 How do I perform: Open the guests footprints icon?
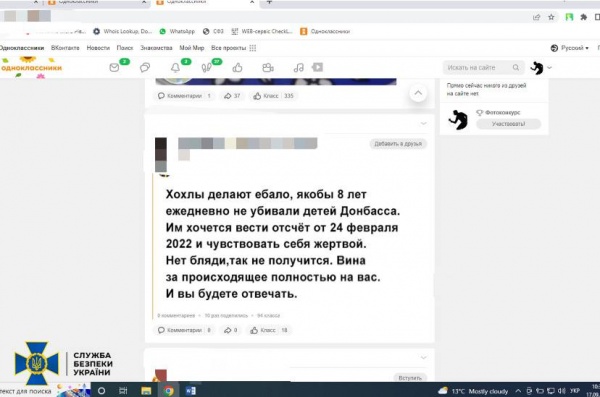(206, 68)
